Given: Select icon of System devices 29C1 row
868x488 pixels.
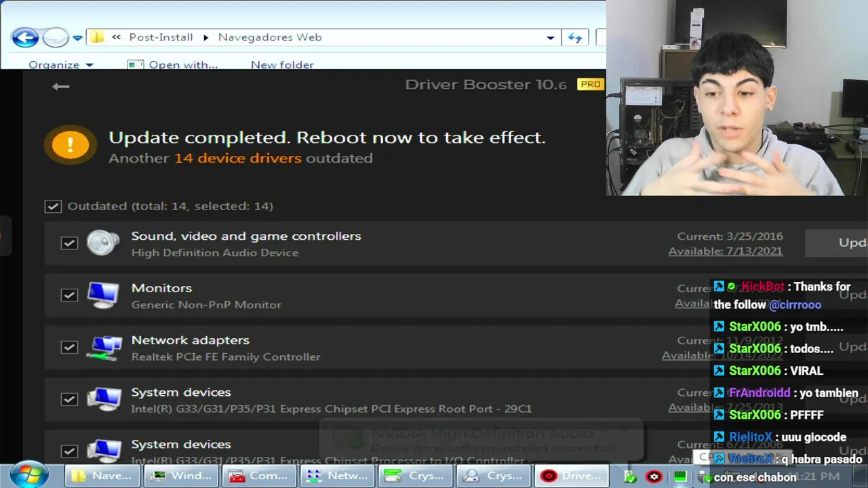Looking at the screenshot, I should [x=103, y=399].
